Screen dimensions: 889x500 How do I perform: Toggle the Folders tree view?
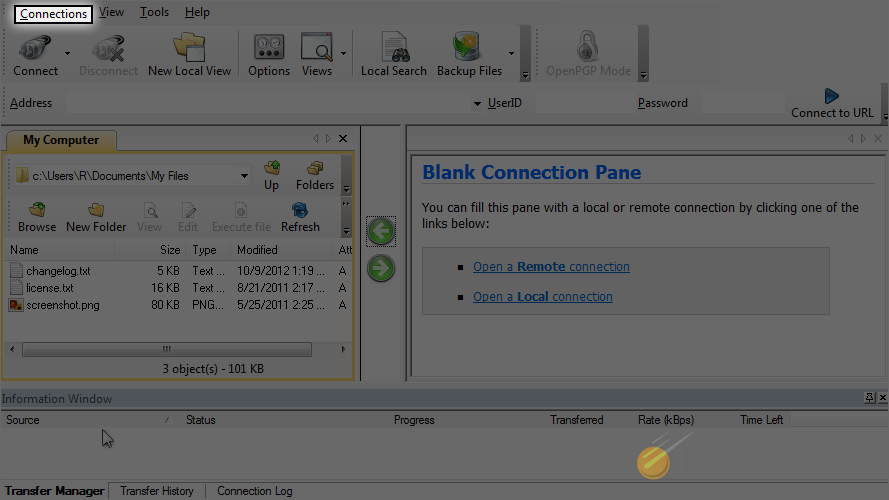point(314,169)
